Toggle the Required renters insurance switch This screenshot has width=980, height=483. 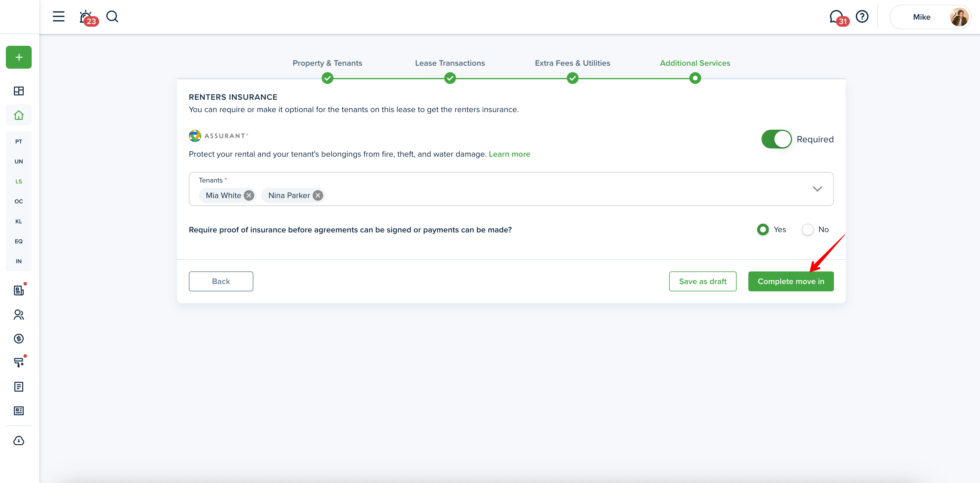776,139
